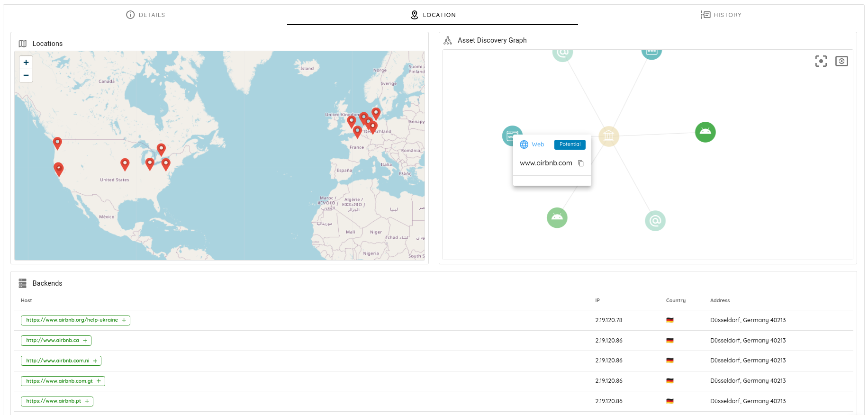Click the Asset Discovery Graph title icon
Screen dimensions: 868x415
coord(448,40)
